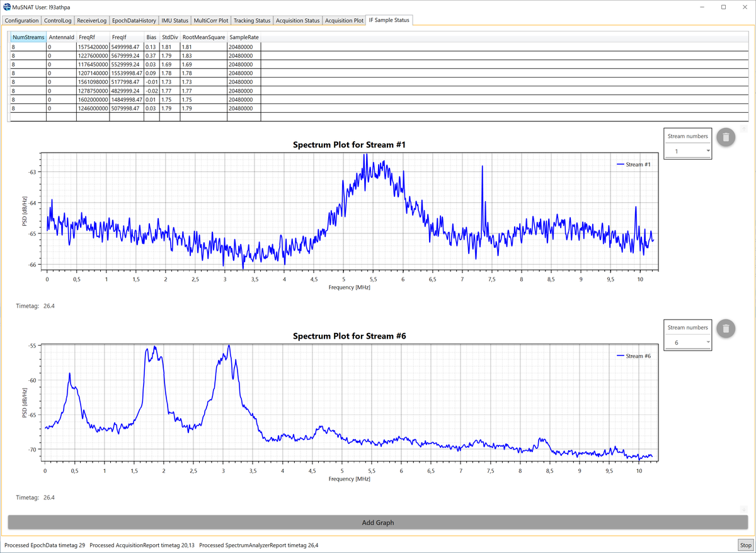756x553 pixels.
Task: Click the Stream #6 legend entry
Action: (633, 356)
